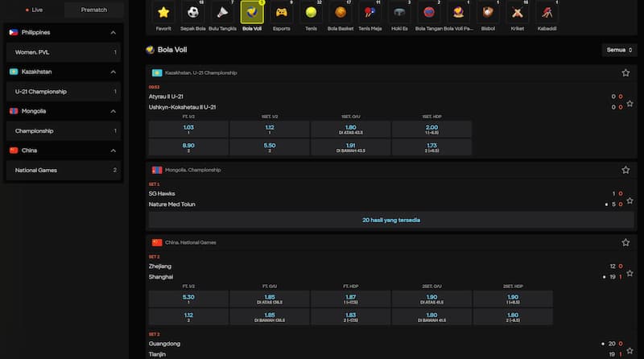Open National Games league in sidebar
This screenshot has width=644, height=359.
pyautogui.click(x=64, y=170)
